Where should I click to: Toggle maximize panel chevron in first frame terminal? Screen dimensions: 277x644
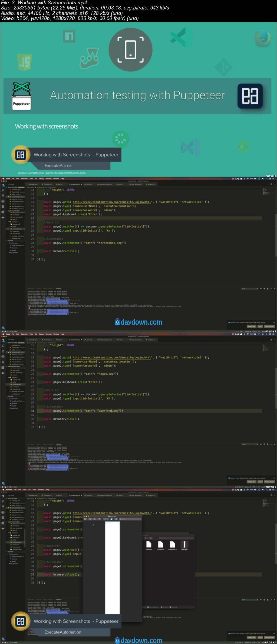[x=271, y=289]
